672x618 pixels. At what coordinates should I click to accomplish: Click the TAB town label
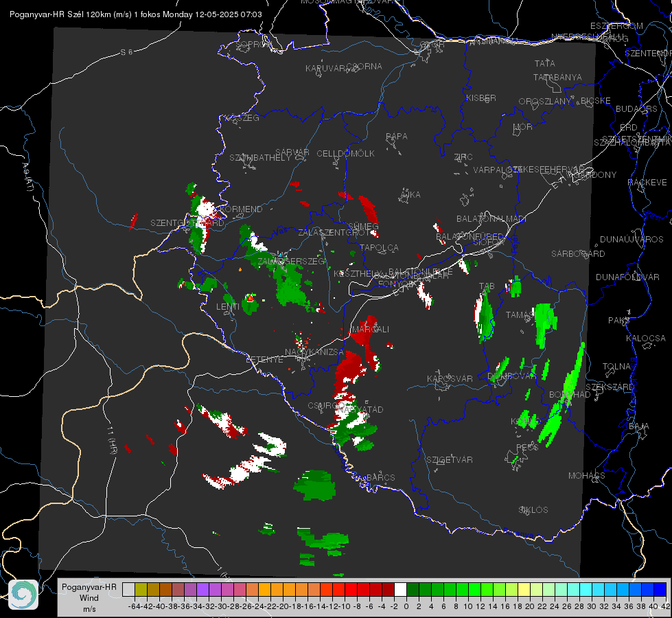click(x=487, y=286)
